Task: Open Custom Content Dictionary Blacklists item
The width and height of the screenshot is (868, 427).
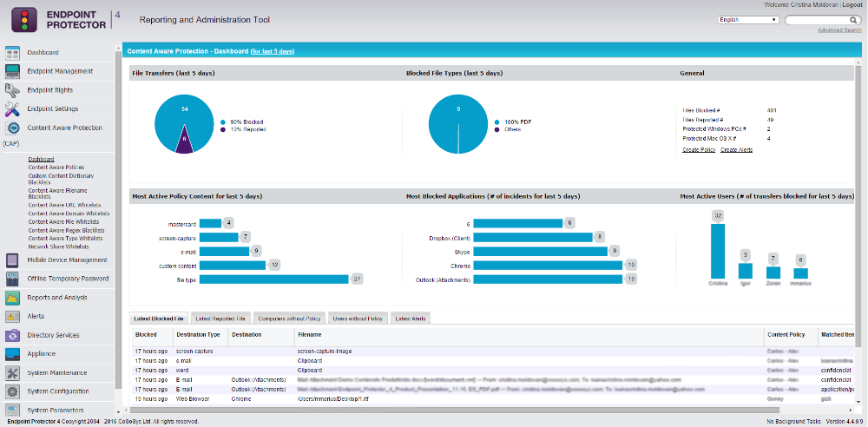Action: pyautogui.click(x=61, y=179)
